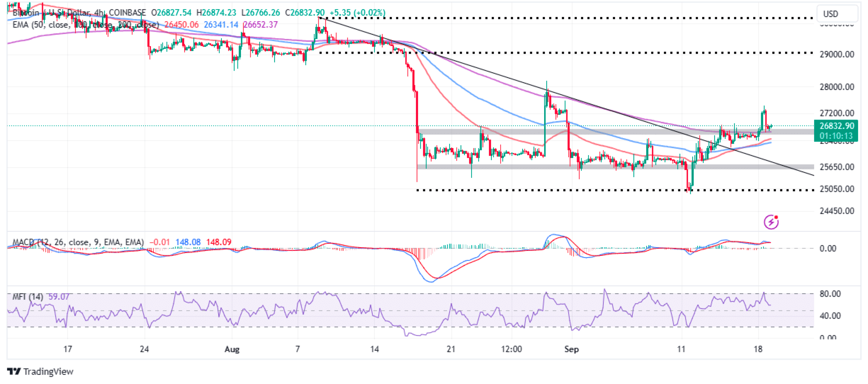Click the 24450.00 price axis label
The width and height of the screenshot is (868, 384).
pyautogui.click(x=836, y=211)
